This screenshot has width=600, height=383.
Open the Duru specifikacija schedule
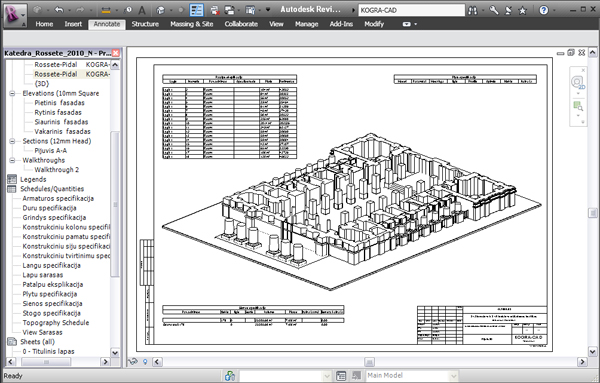[49, 208]
